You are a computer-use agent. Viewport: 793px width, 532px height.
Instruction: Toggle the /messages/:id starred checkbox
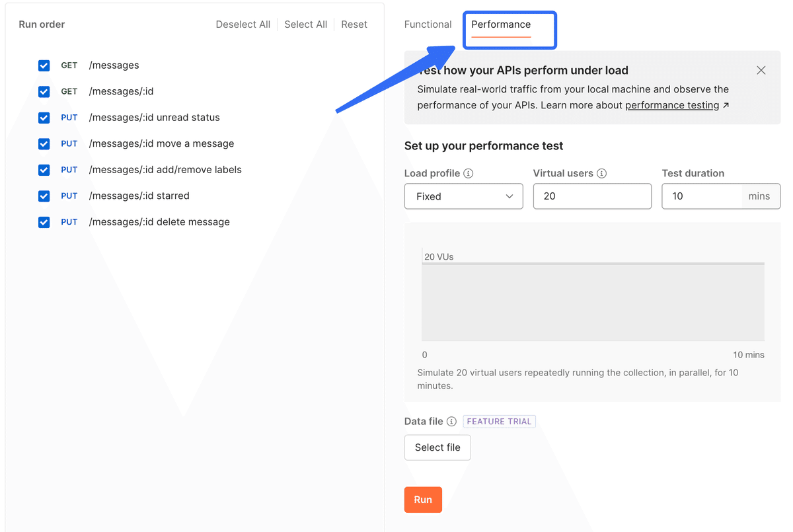(44, 196)
